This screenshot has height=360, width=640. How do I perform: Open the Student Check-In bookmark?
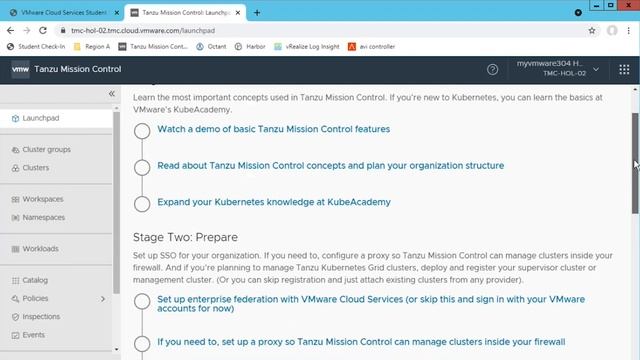click(36, 47)
